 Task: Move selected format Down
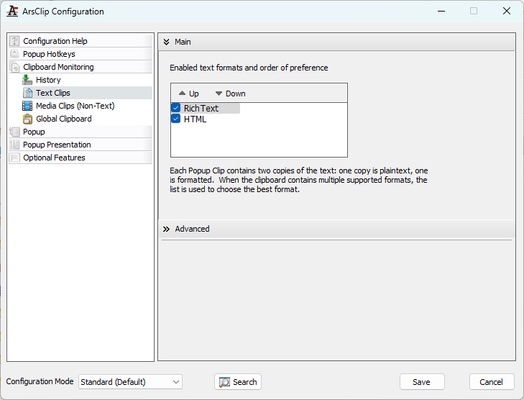pos(230,94)
